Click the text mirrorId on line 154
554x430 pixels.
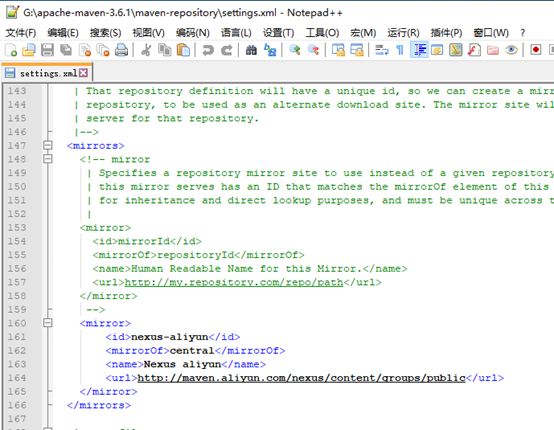(x=144, y=241)
